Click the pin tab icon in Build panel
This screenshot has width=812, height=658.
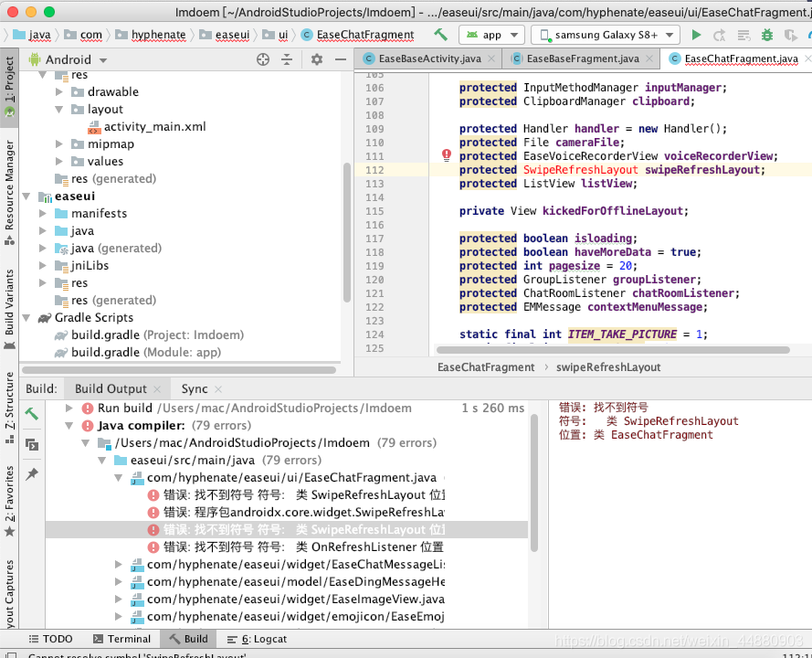(x=32, y=473)
